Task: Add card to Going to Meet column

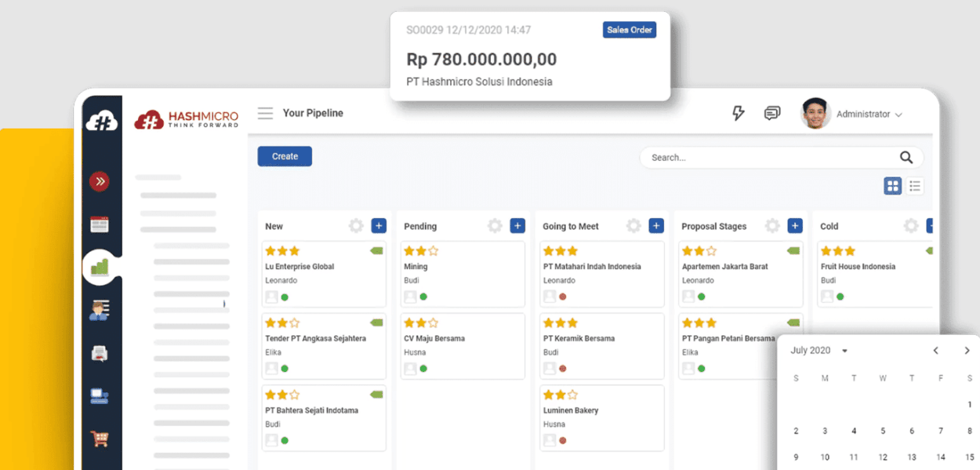Action: 656,226
